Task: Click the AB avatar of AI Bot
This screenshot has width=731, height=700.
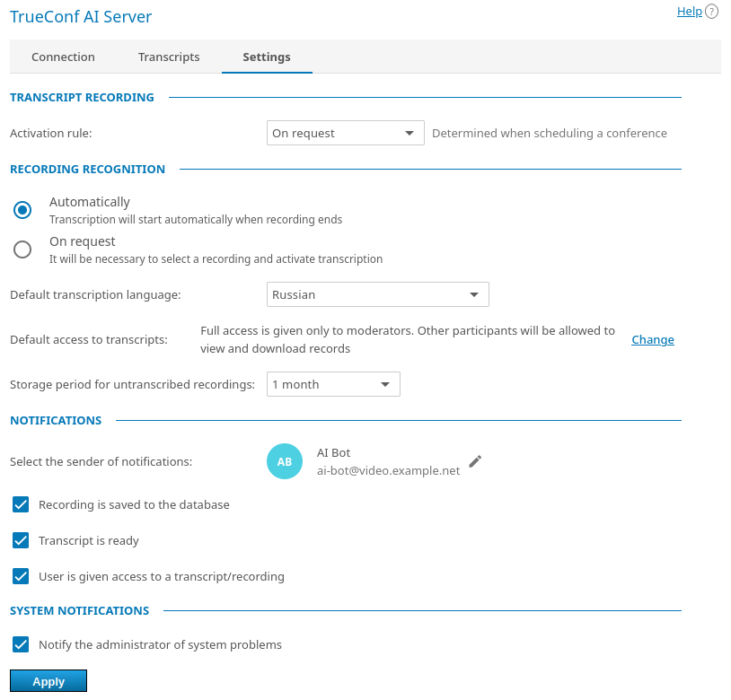Action: [x=285, y=461]
